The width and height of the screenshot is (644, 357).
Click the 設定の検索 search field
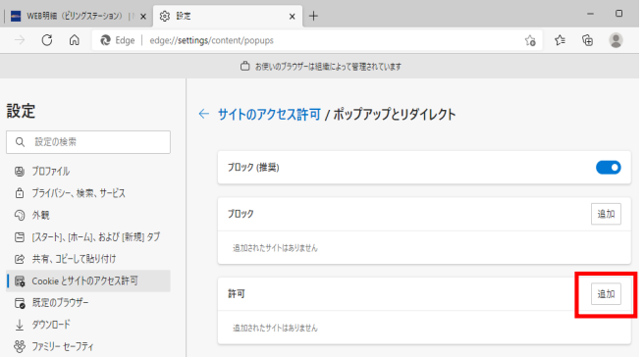tap(88, 142)
